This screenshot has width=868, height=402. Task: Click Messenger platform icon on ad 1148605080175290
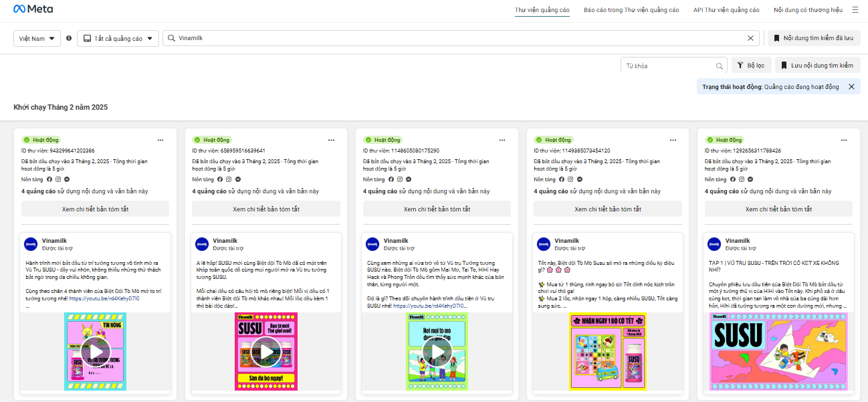[409, 179]
